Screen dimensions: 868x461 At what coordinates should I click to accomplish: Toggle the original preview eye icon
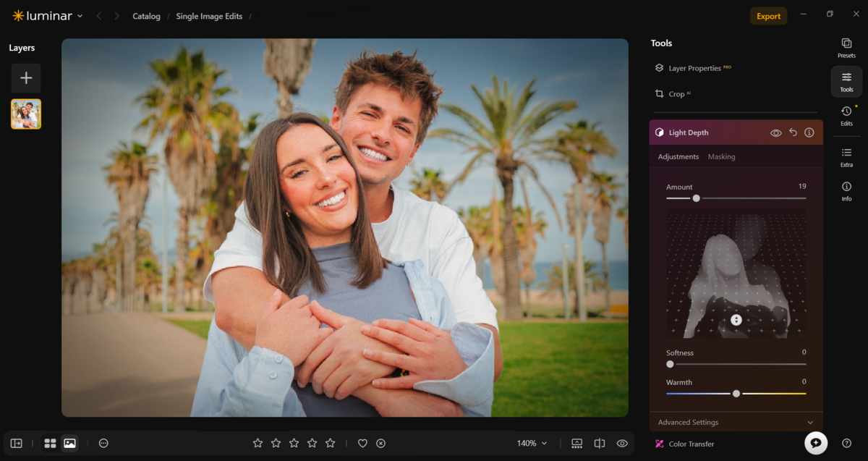622,443
